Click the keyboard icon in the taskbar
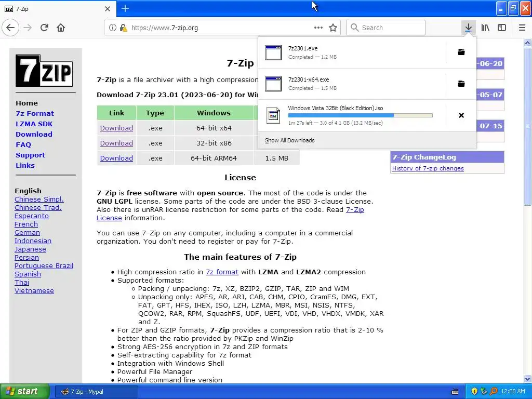The width and height of the screenshot is (532, 399). point(455,392)
